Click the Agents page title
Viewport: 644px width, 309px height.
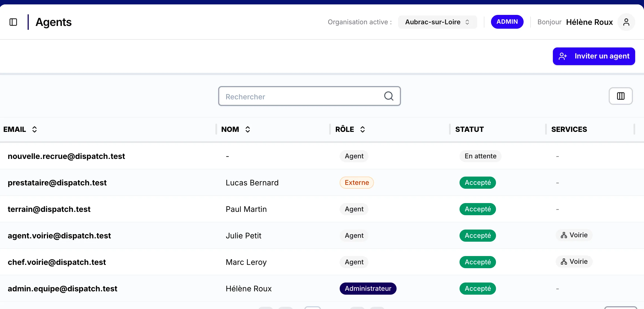[x=54, y=22]
